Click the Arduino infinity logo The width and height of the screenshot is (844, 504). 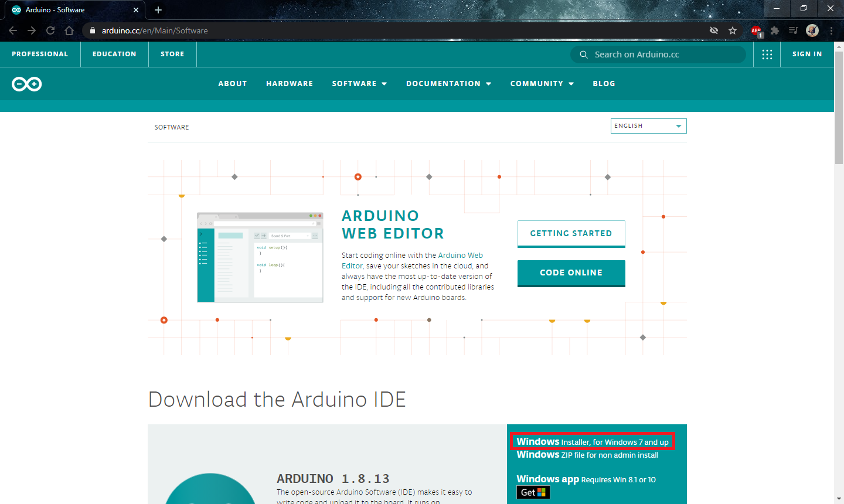tap(27, 84)
